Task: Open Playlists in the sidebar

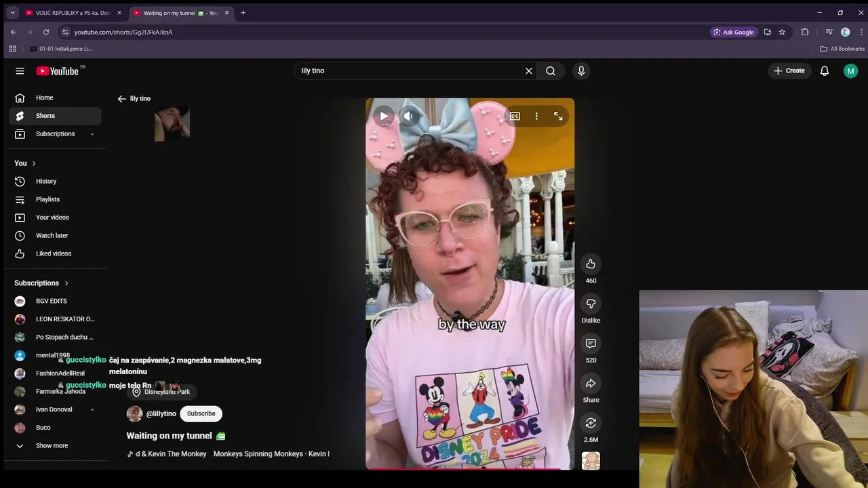Action: pyautogui.click(x=55, y=199)
